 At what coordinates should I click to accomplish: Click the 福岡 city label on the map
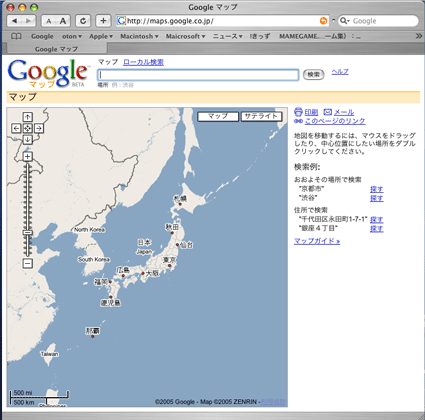click(x=101, y=282)
